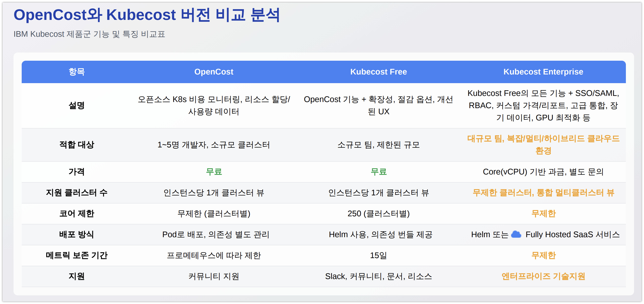Select the 250 (클러스터별) core limit cell
Screen dimensions: 644x304
[378, 214]
